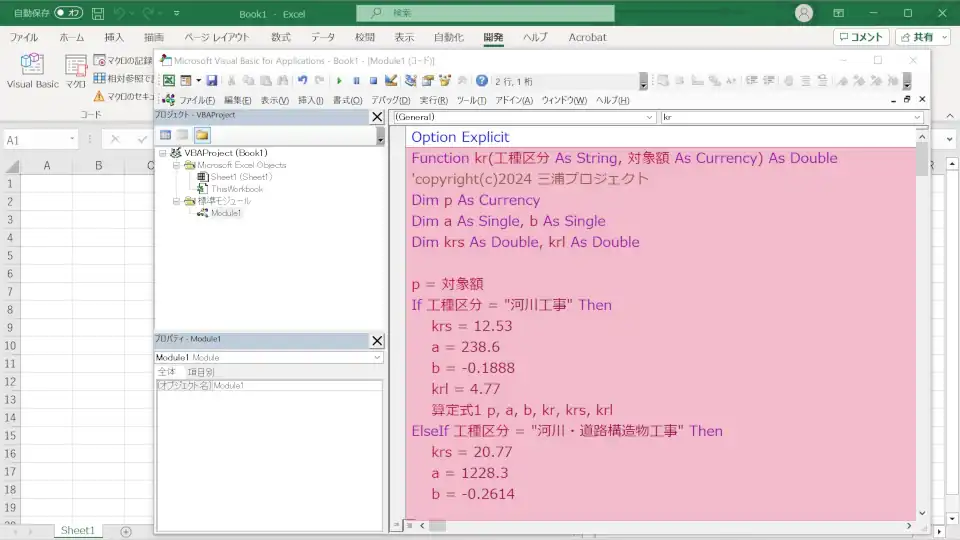Add a new sheet with the plus button
Image resolution: width=960 pixels, height=540 pixels.
pos(126,531)
